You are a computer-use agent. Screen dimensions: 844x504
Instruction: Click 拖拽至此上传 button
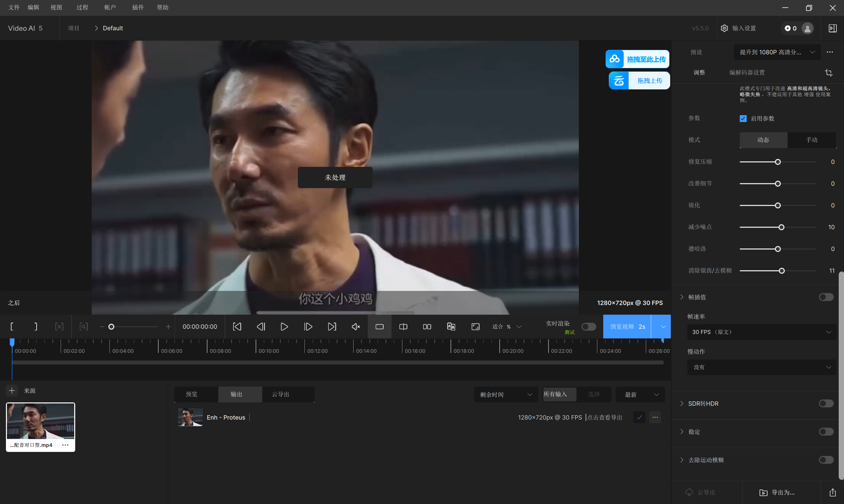(x=638, y=59)
